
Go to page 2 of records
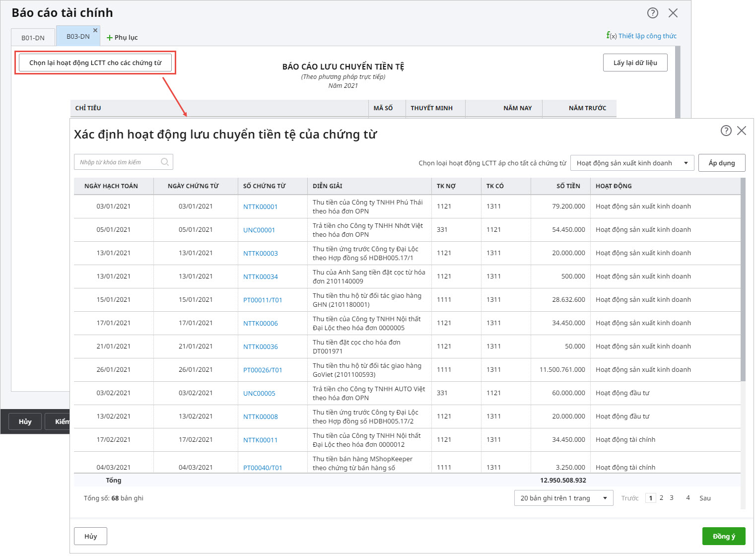(x=661, y=498)
